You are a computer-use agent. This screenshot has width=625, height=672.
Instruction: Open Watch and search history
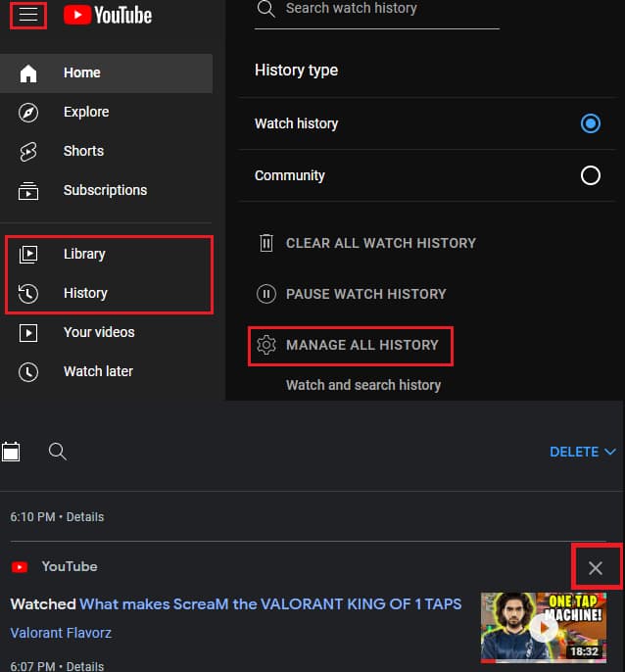pos(363,385)
